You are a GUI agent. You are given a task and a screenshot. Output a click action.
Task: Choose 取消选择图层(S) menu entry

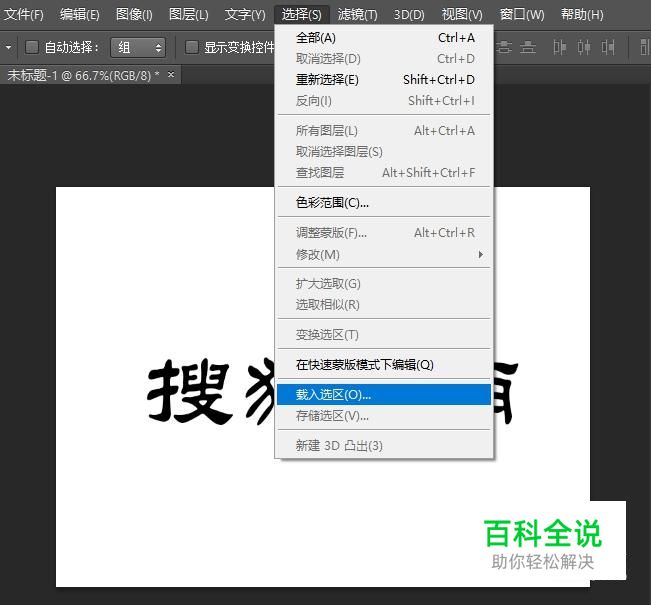coord(384,152)
